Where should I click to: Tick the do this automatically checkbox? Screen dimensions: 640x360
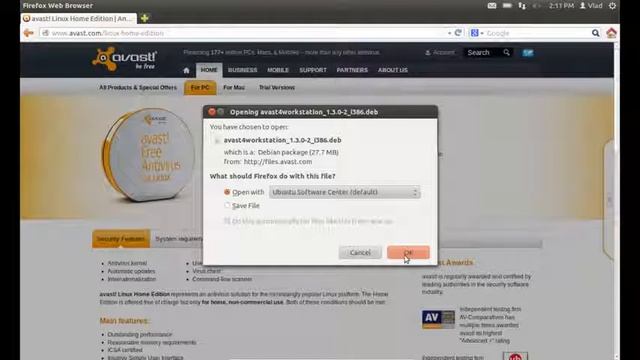(x=227, y=221)
